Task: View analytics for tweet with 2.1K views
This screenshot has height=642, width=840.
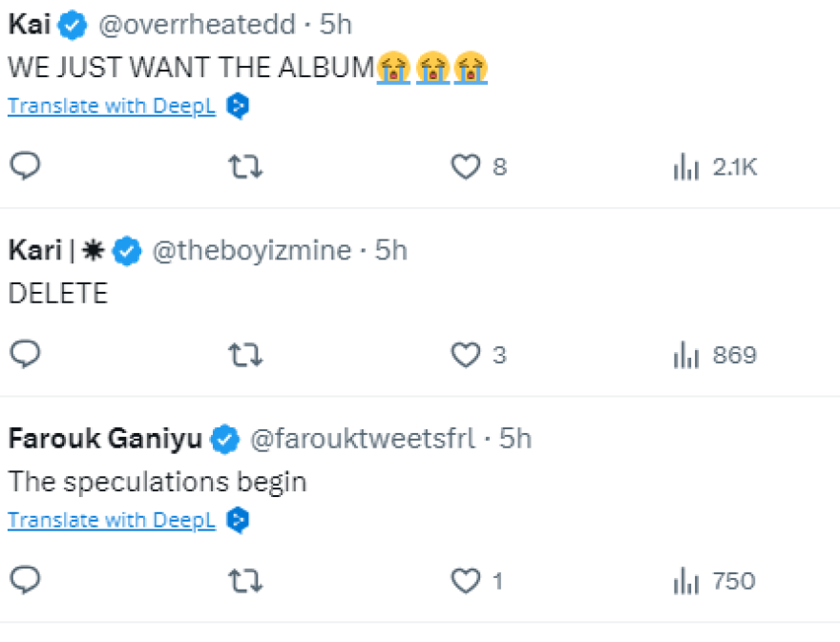Action: pyautogui.click(x=686, y=168)
